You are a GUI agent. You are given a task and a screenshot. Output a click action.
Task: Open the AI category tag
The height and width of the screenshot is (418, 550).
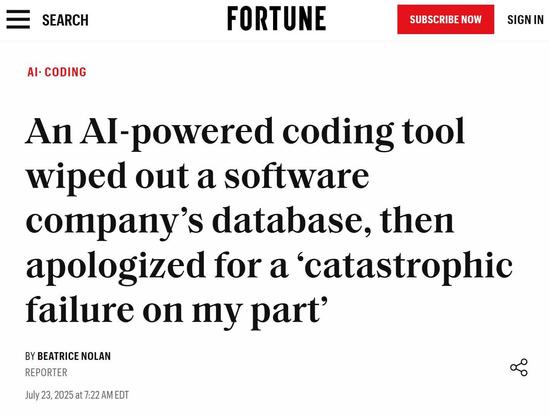point(32,72)
